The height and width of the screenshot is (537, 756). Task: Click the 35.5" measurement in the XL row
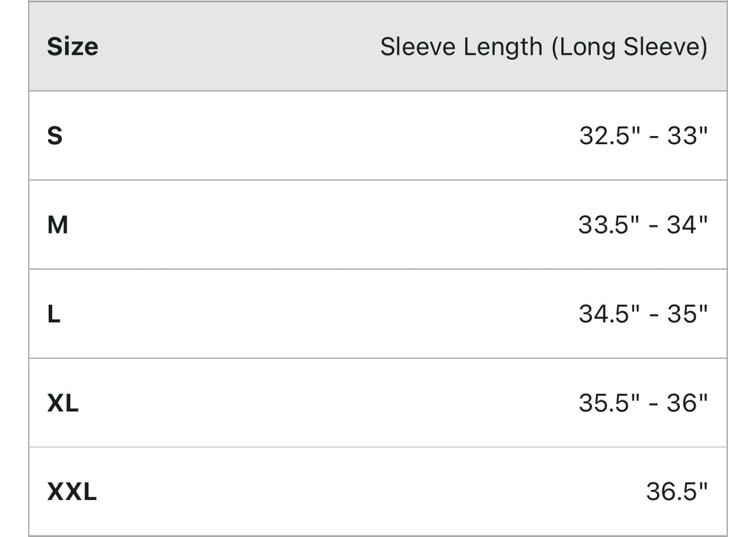tap(610, 403)
